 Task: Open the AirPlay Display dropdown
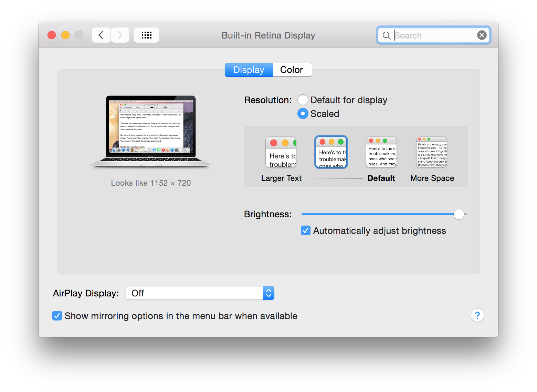click(200, 293)
